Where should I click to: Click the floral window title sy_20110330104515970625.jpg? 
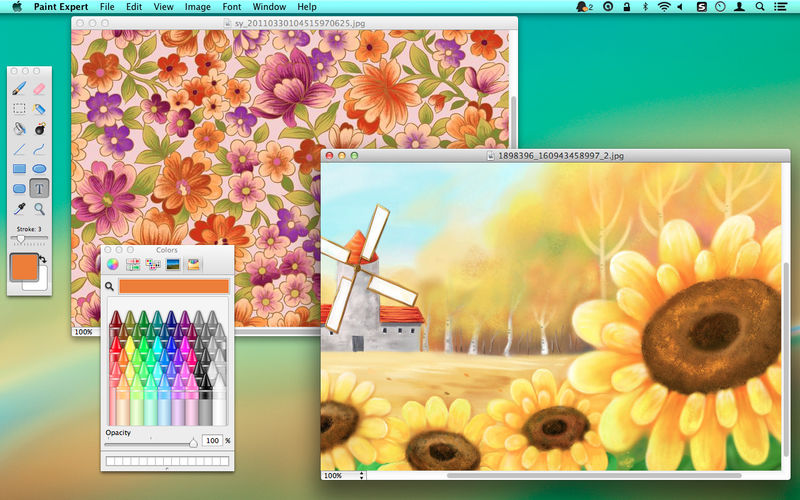pos(299,23)
